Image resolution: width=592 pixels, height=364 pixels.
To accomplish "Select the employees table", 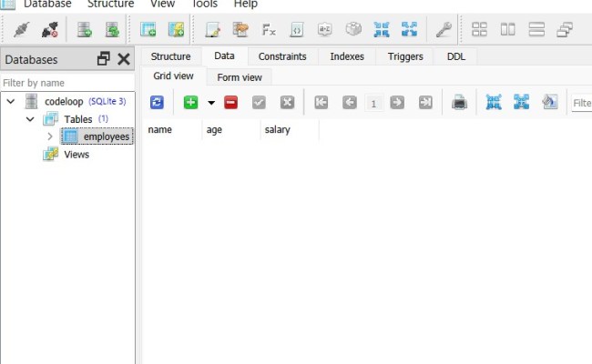I will click(97, 136).
